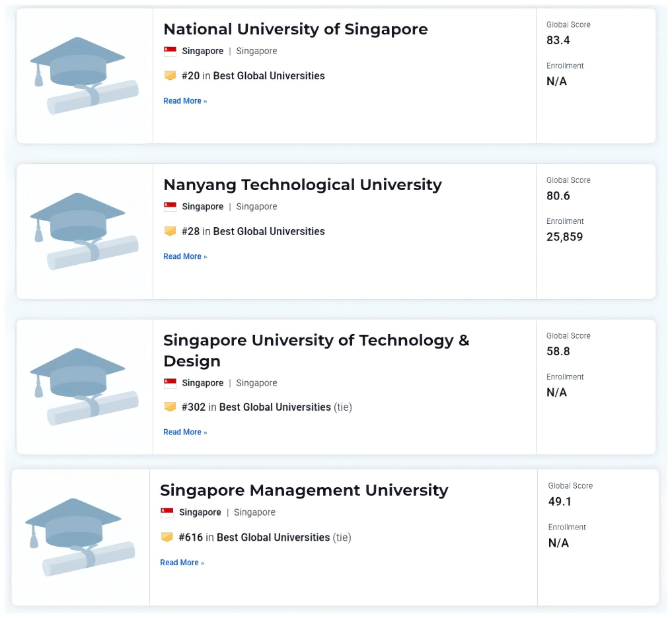Click the National University of Singapore graduation cap image

click(x=85, y=75)
